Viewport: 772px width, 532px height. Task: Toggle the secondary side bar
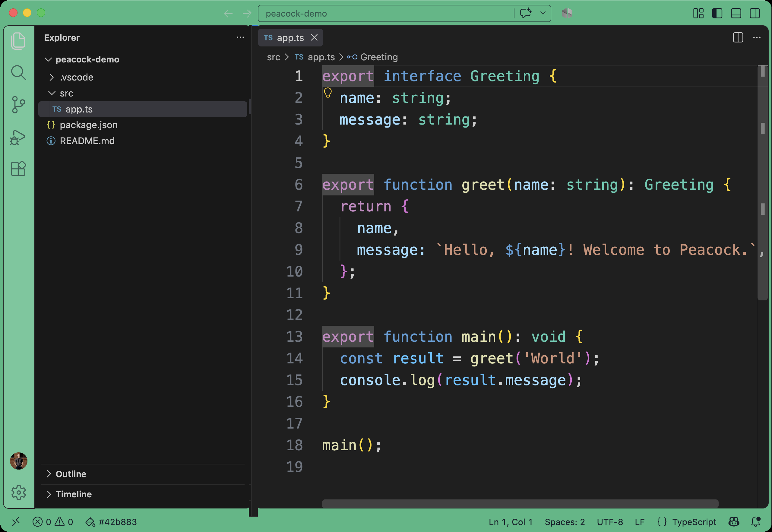(x=755, y=13)
